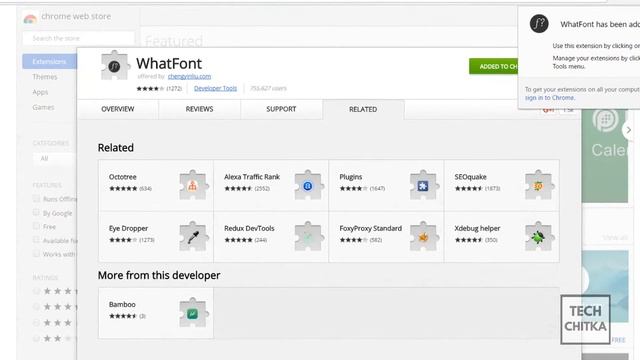The height and width of the screenshot is (360, 640).
Task: Select the lowest ratings filter radio button
Action: click(36, 338)
